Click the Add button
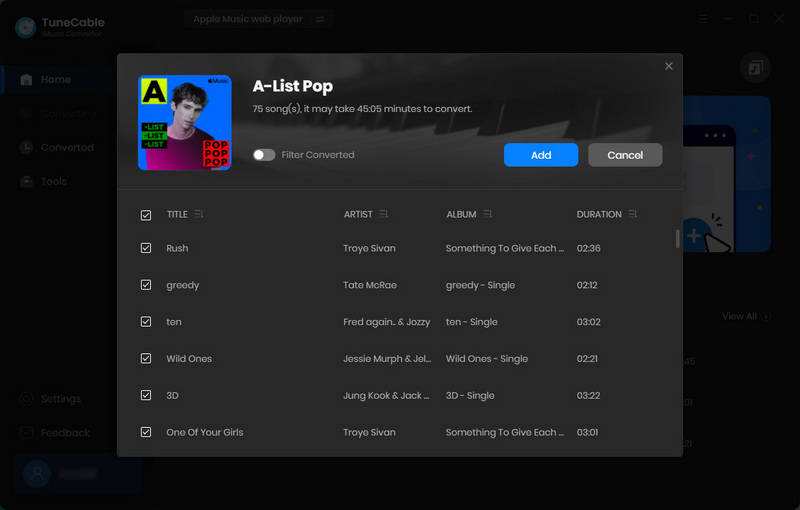 541,155
